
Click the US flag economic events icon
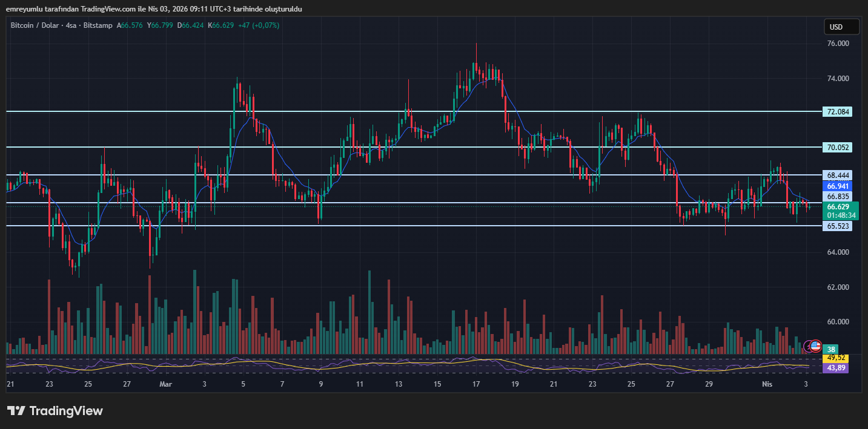point(816,346)
